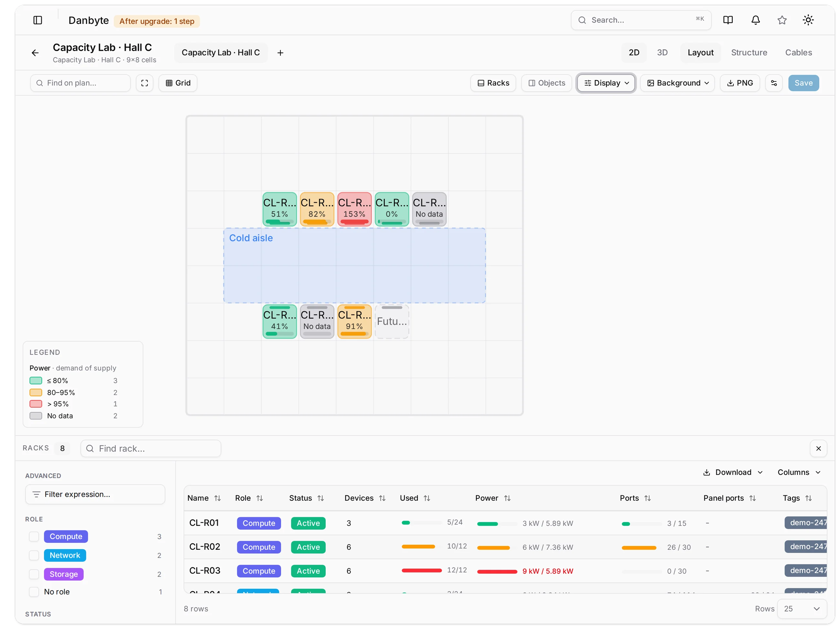Click the star favorites icon
The width and height of the screenshot is (840, 629).
click(782, 20)
